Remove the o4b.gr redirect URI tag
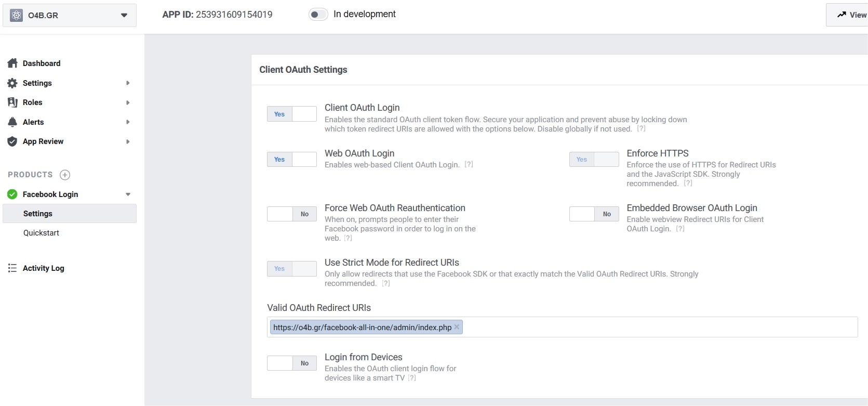 pyautogui.click(x=457, y=327)
